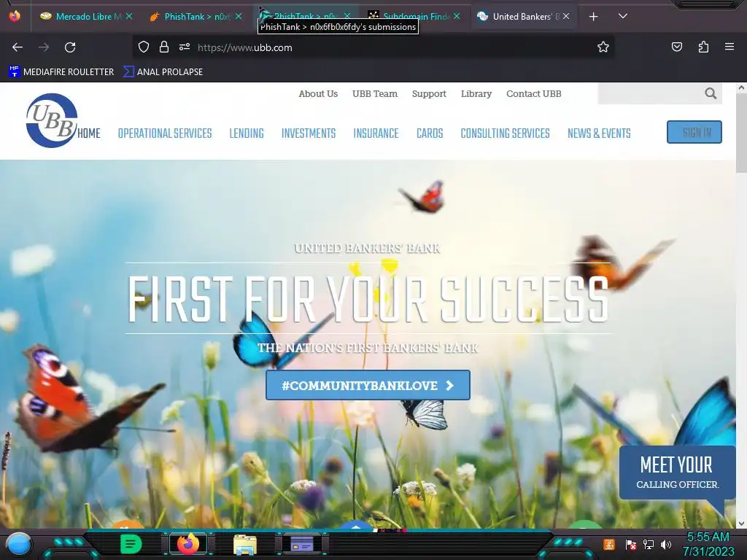This screenshot has height=560, width=747.
Task: Open the Support link
Action: click(x=429, y=94)
